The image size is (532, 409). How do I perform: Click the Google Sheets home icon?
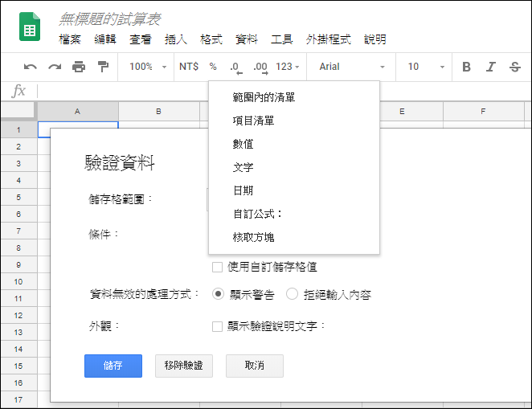point(30,27)
